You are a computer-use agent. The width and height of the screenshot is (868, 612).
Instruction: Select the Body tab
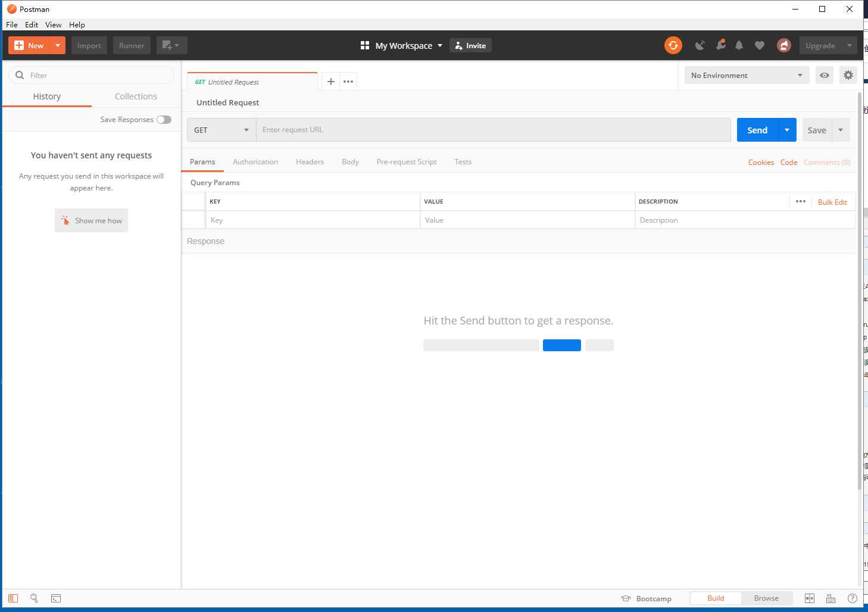coord(351,162)
